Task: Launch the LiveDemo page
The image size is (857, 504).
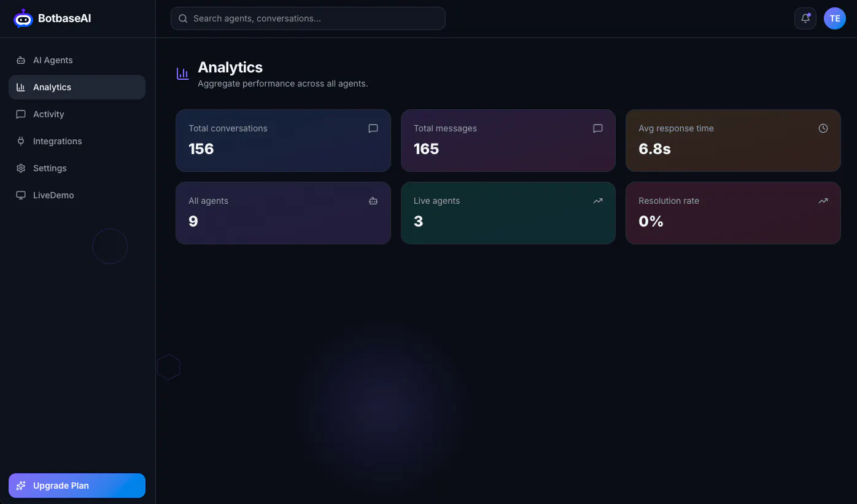Action: coord(77,195)
